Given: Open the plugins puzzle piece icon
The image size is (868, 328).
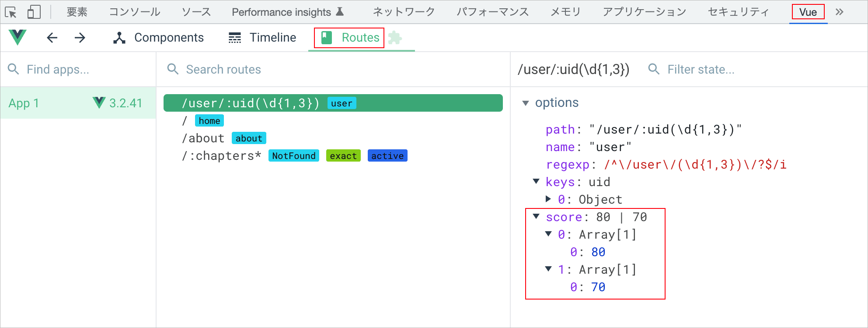Looking at the screenshot, I should pos(395,38).
